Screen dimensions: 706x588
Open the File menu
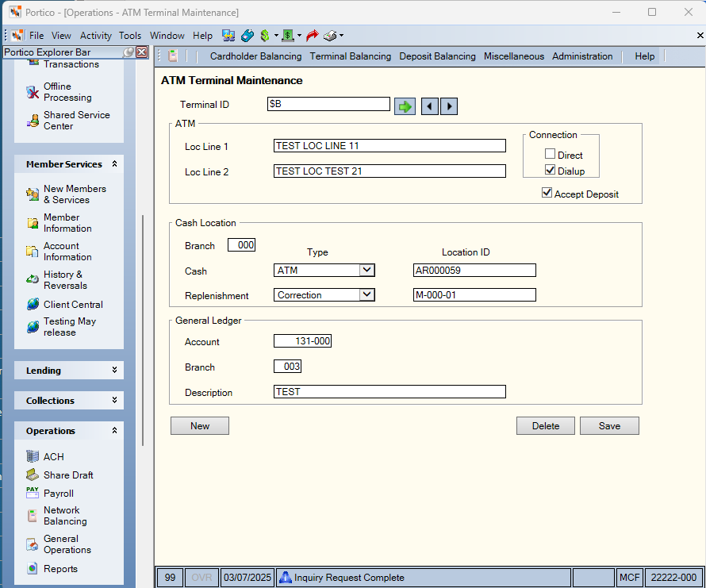click(x=36, y=36)
